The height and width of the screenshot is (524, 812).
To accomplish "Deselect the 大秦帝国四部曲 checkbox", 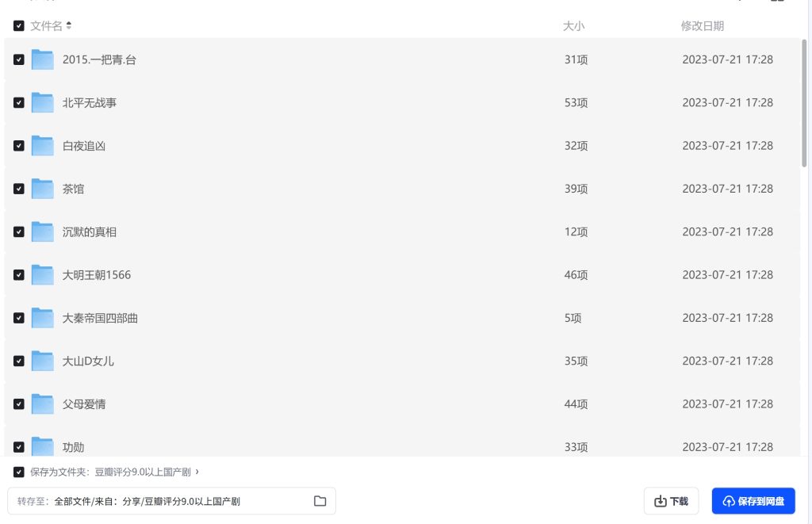I will tap(19, 317).
